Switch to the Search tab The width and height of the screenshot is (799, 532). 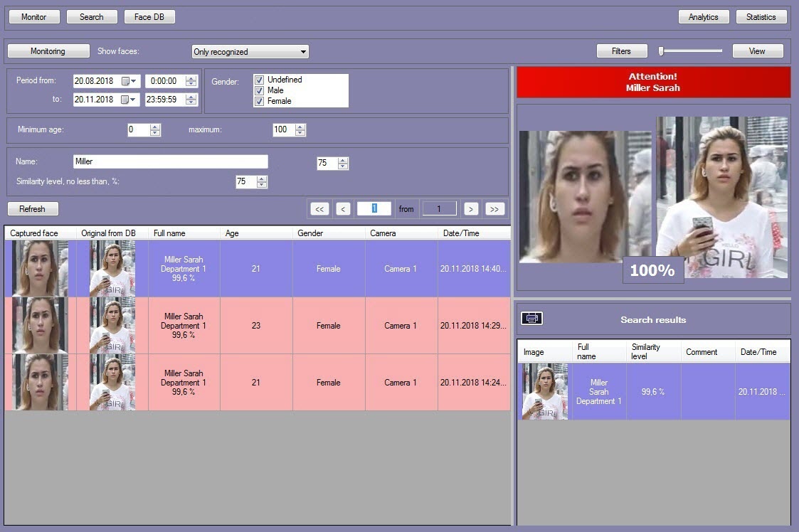[x=92, y=17]
